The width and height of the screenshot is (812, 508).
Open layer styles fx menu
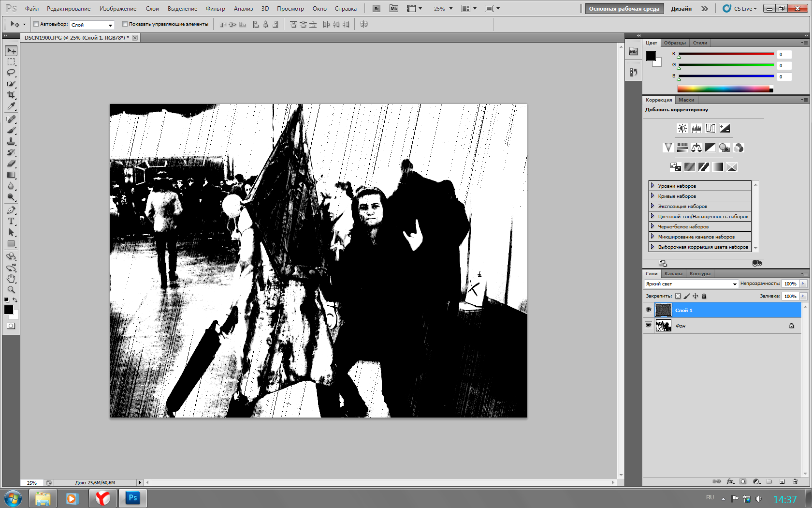click(x=730, y=481)
